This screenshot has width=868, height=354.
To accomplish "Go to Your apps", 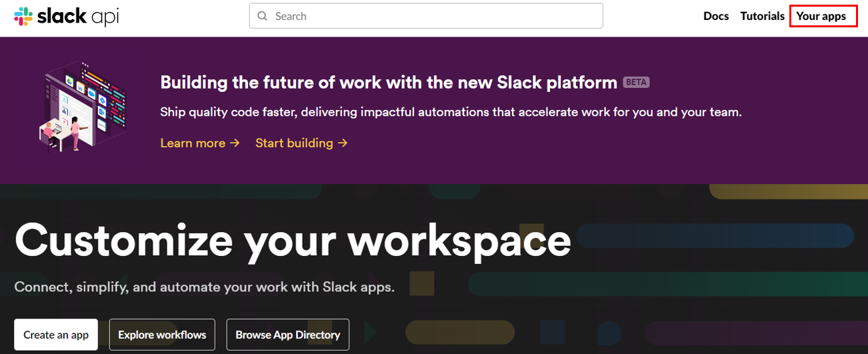I will point(821,16).
